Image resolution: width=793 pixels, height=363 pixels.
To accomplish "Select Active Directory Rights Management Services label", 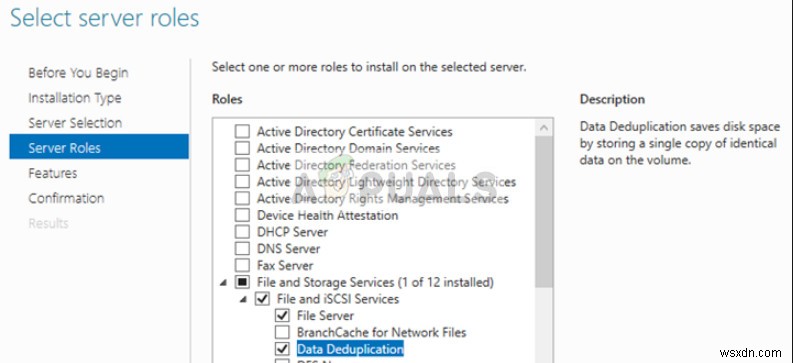I will [x=383, y=199].
